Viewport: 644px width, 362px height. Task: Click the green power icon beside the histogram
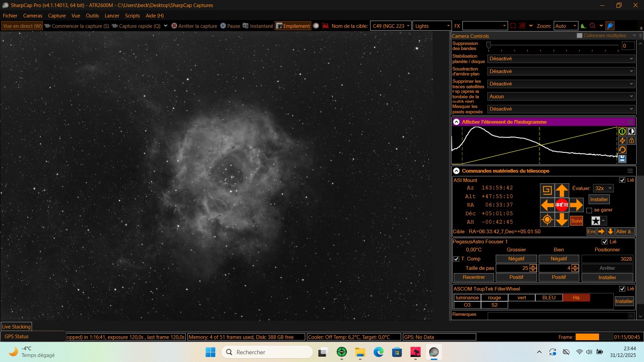point(622,131)
